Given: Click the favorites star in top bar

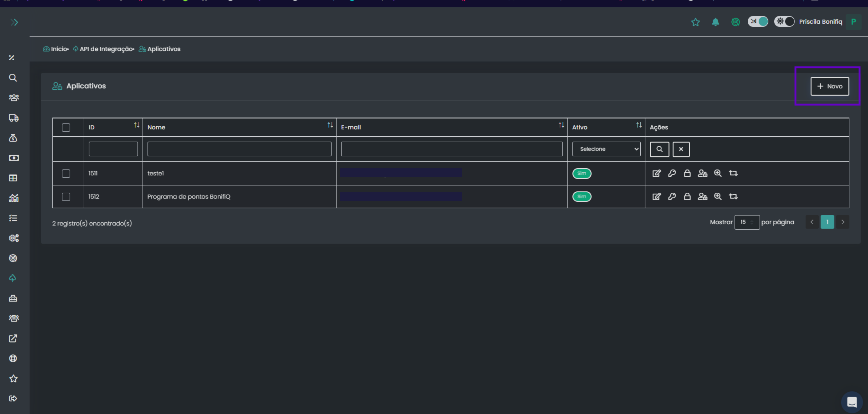Looking at the screenshot, I should pyautogui.click(x=695, y=22).
